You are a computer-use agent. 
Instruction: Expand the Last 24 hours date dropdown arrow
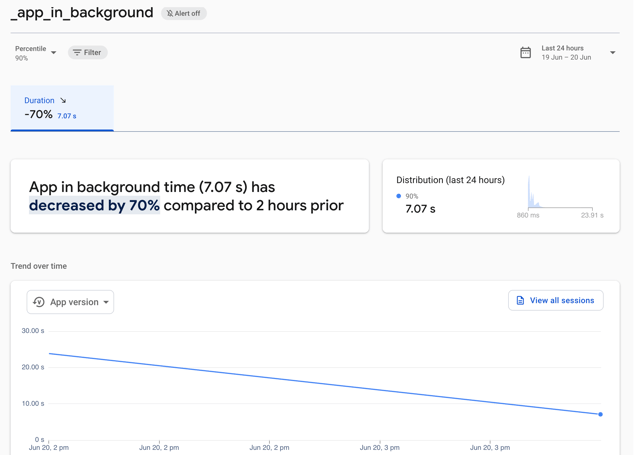click(612, 53)
